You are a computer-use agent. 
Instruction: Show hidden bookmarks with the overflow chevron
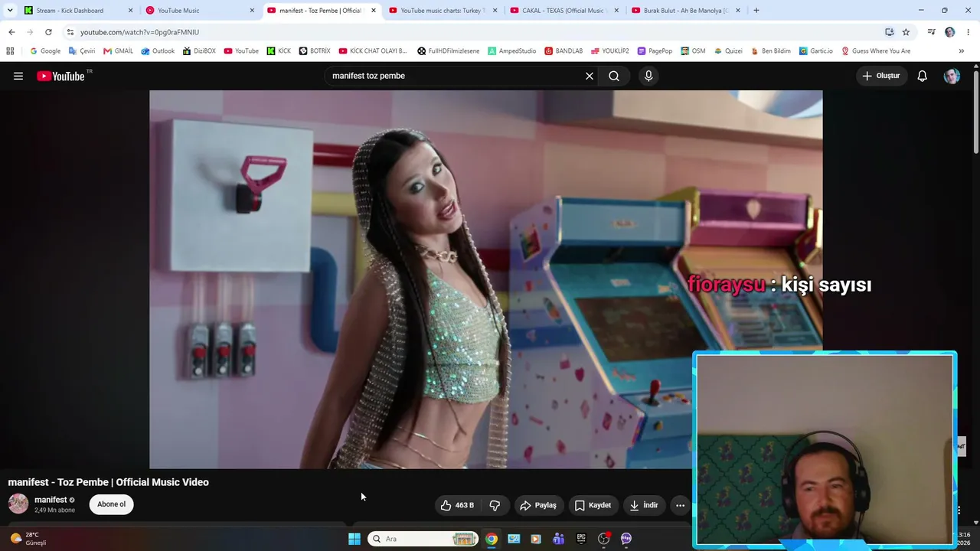[962, 51]
